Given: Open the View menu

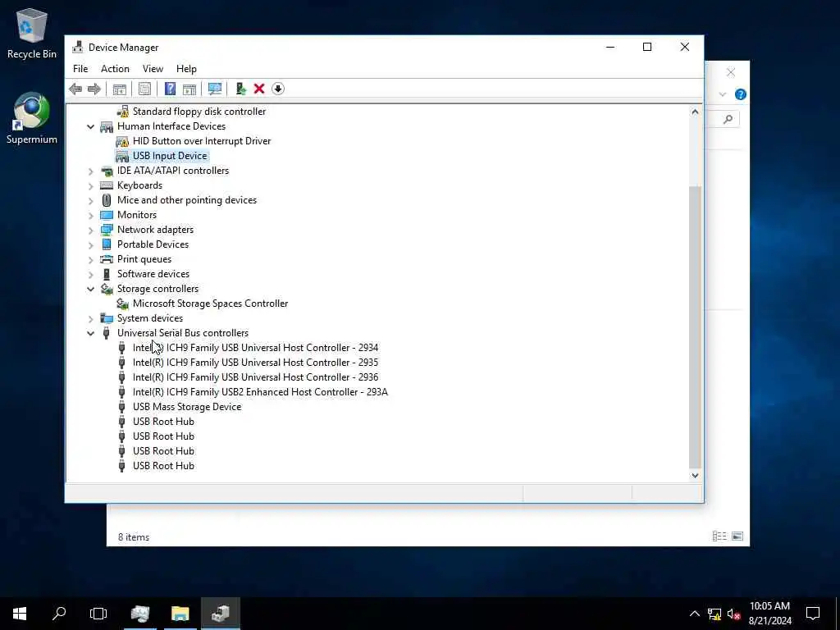Looking at the screenshot, I should tap(153, 69).
